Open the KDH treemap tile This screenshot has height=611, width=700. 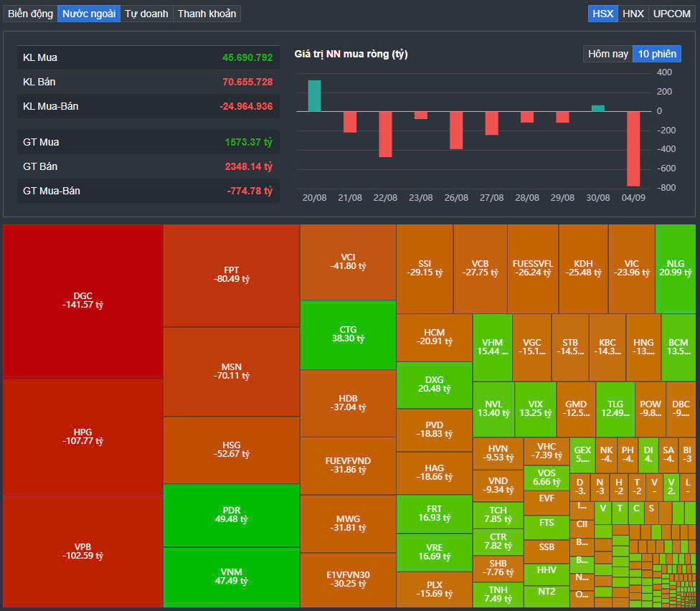pyautogui.click(x=583, y=269)
